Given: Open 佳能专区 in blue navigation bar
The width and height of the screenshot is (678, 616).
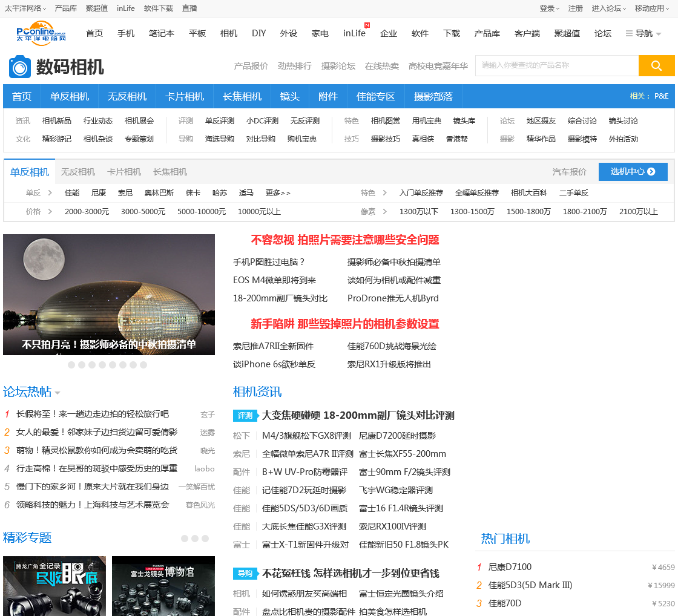Looking at the screenshot, I should pyautogui.click(x=376, y=96).
